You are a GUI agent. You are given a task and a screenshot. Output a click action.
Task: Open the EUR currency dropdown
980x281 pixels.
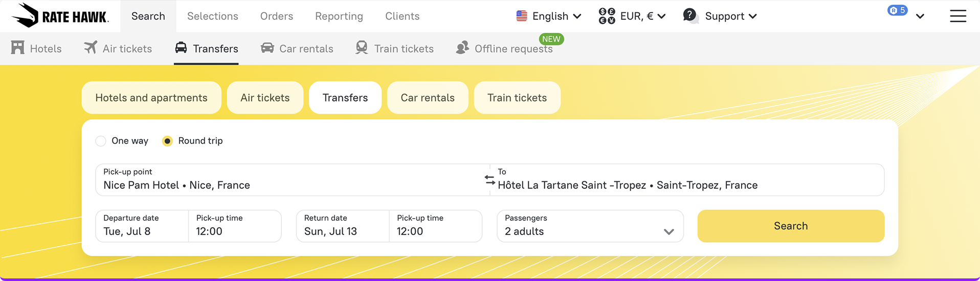coord(632,16)
